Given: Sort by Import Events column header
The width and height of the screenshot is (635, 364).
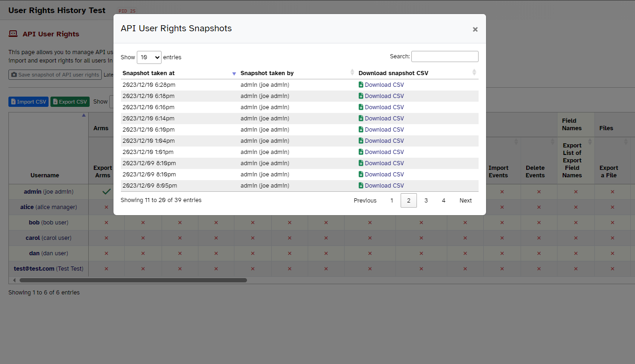Looking at the screenshot, I should pyautogui.click(x=502, y=161).
